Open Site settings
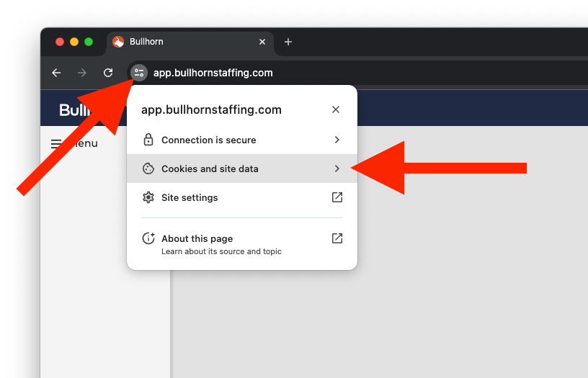Image resolution: width=588 pixels, height=378 pixels. [x=242, y=197]
